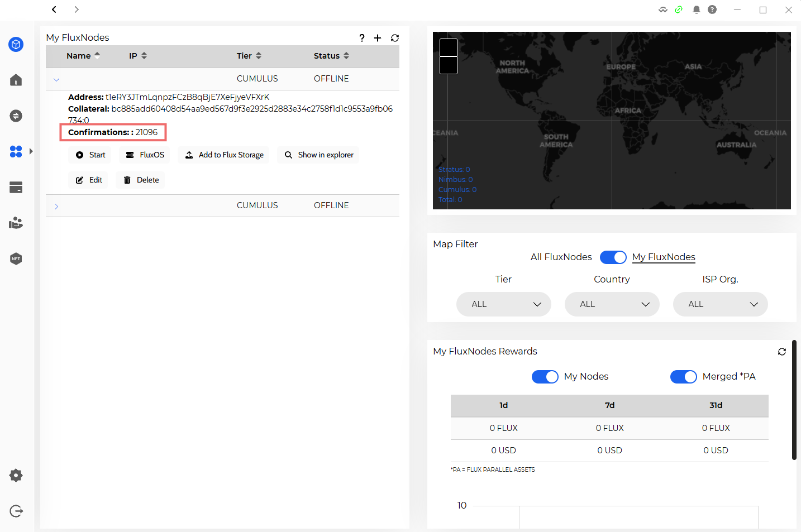Disable the My Nodes rewards toggle
Viewport: 801px width, 532px height.
tap(545, 377)
